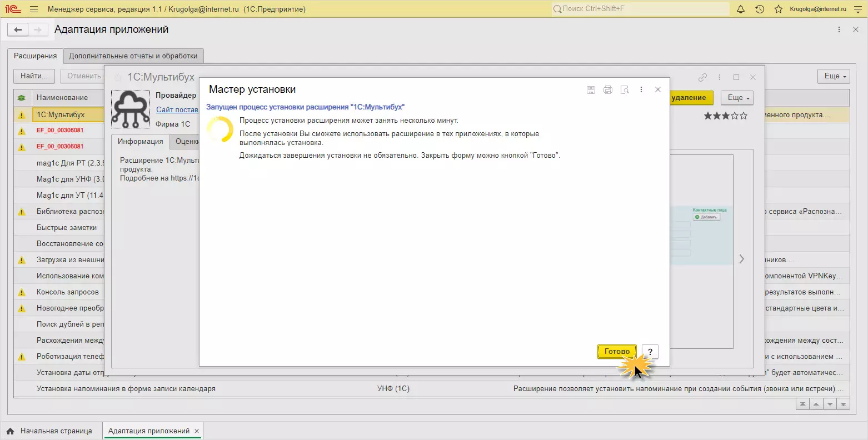This screenshot has width=868, height=440.
Task: Open the extension screenshot thumbnail
Action: pyautogui.click(x=701, y=236)
